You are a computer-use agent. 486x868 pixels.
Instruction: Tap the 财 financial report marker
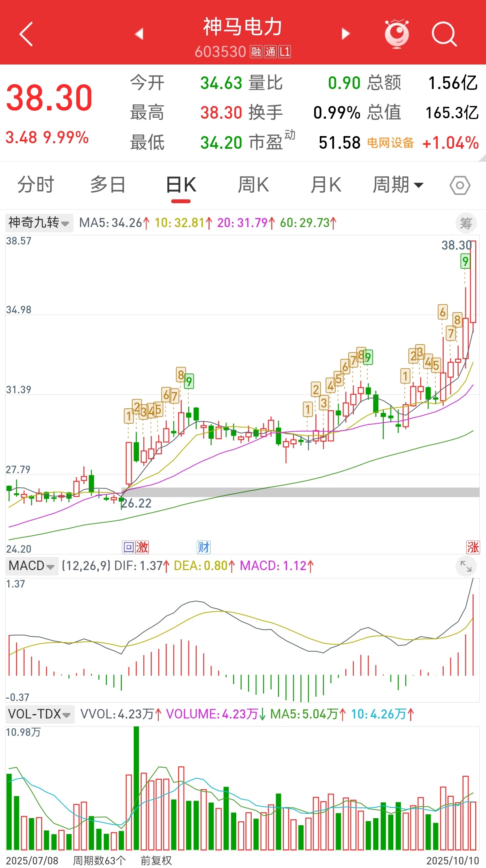tap(203, 547)
